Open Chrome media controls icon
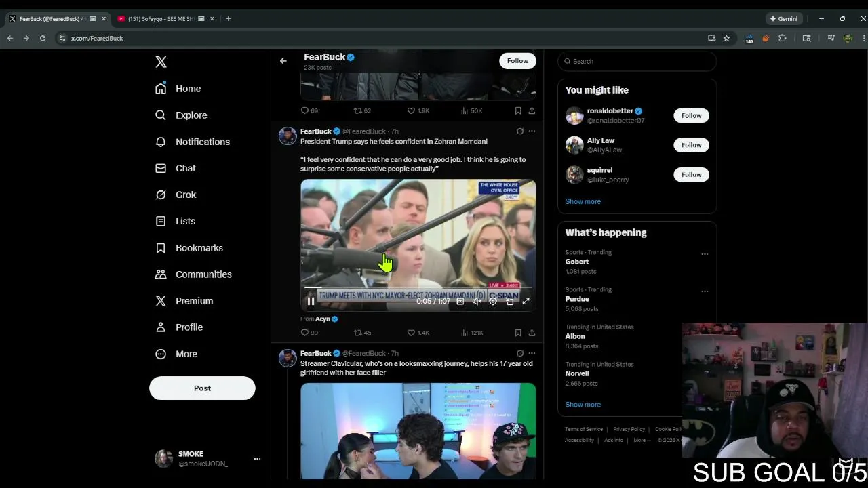868x488 pixels. 831,39
